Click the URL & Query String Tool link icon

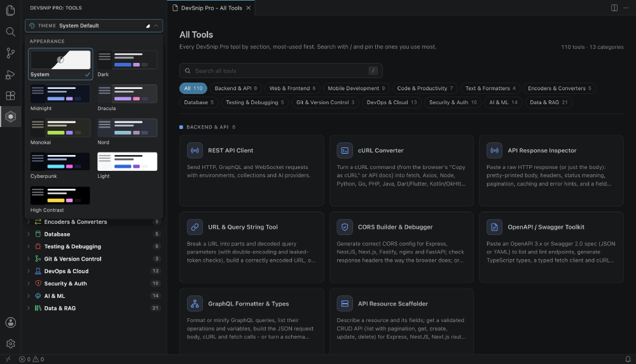click(x=195, y=227)
